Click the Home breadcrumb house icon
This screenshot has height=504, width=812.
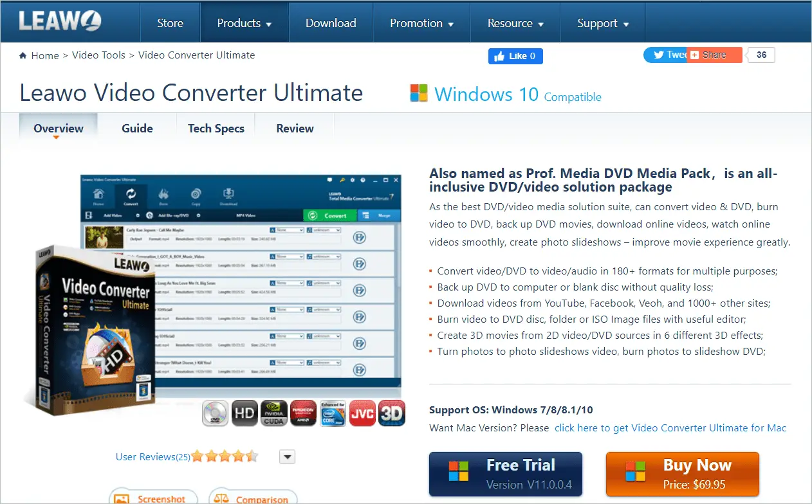coord(23,55)
